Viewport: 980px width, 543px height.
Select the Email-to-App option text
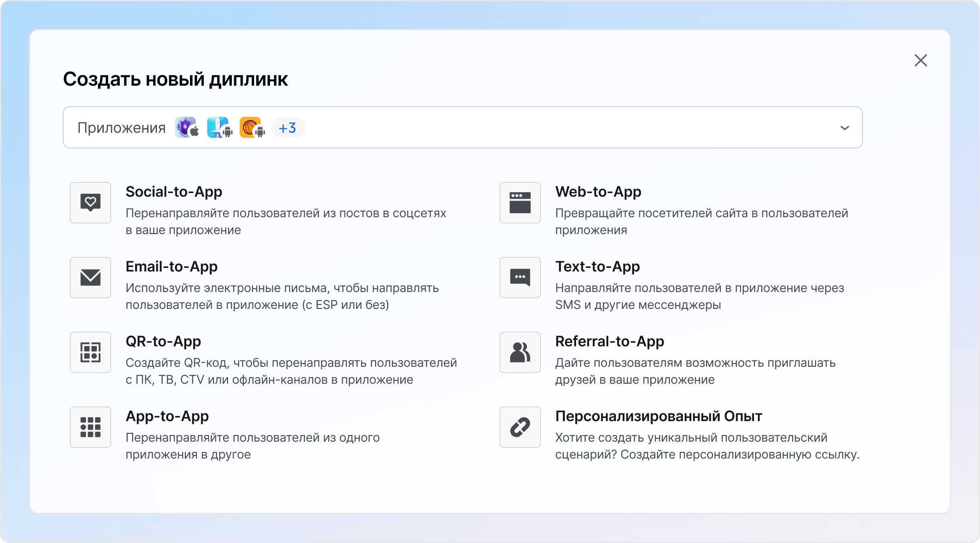click(x=172, y=266)
